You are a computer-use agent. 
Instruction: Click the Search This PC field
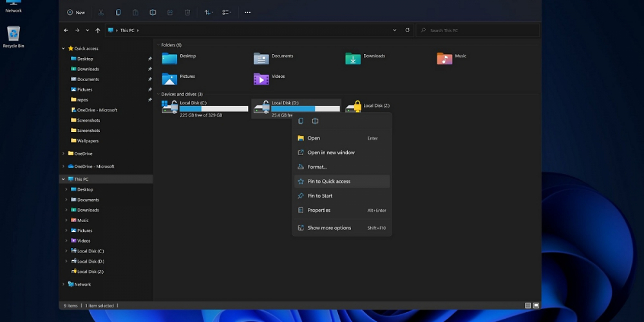pos(478,30)
